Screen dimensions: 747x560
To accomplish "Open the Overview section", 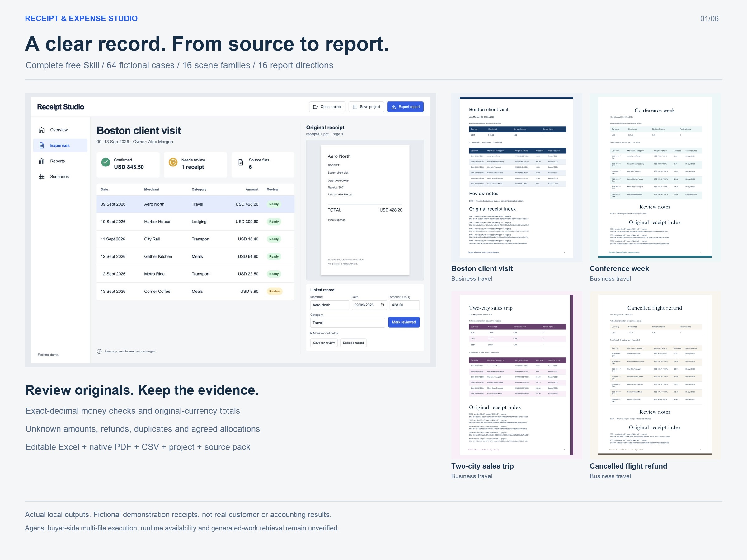I will (60, 130).
